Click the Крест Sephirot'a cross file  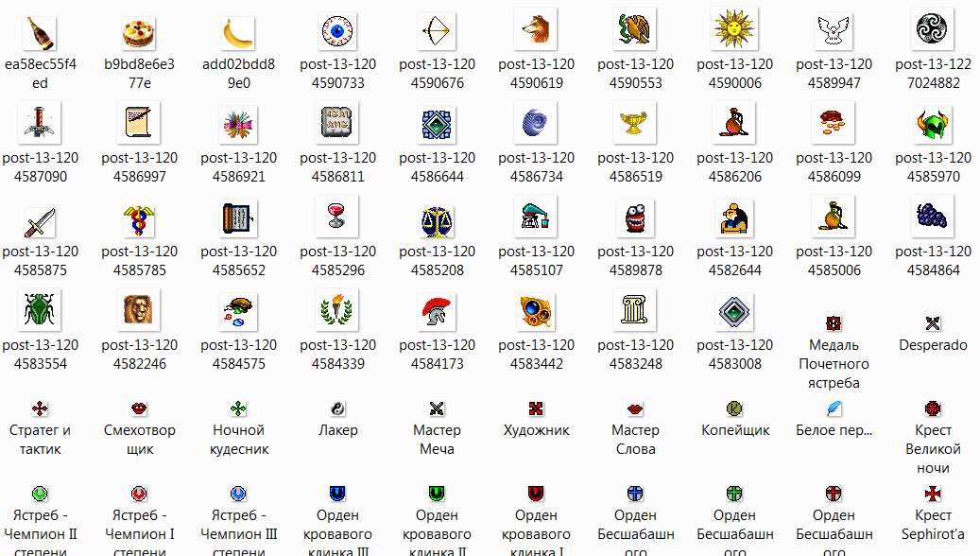coord(933,494)
